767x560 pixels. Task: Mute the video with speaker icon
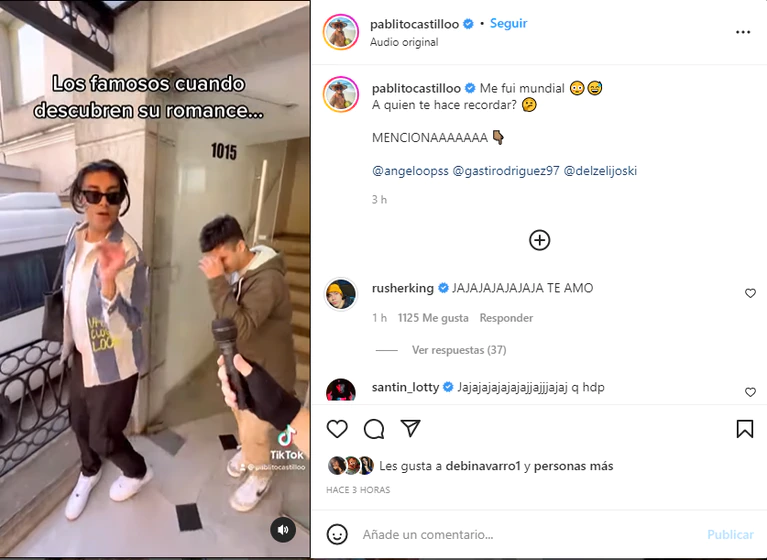click(x=283, y=530)
